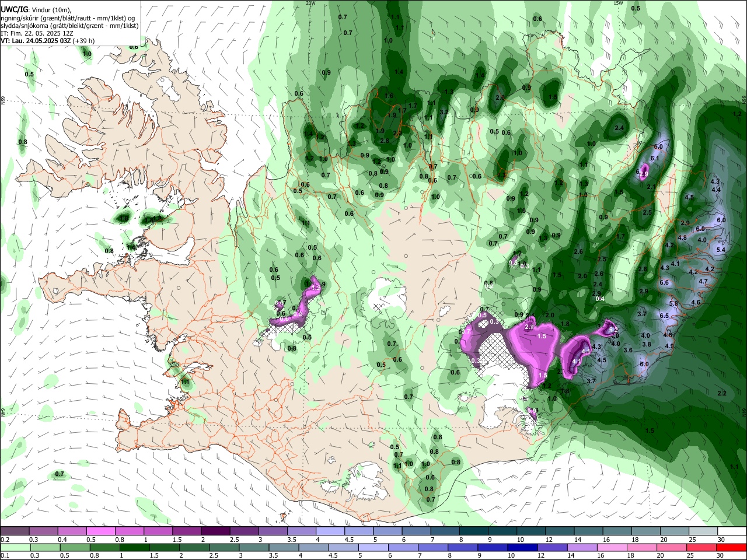Pick the light blue rain swatch between 5 and 6
The height and width of the screenshot is (560, 747).
(x=373, y=547)
